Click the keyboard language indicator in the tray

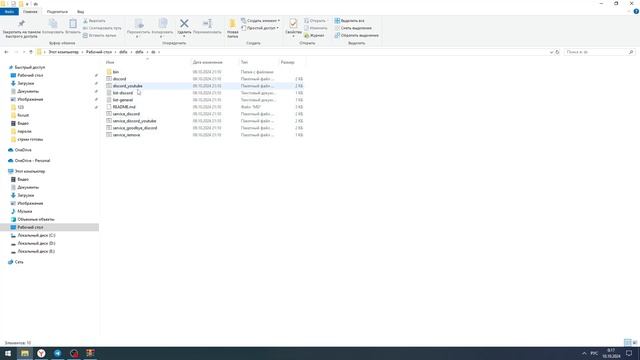595,353
